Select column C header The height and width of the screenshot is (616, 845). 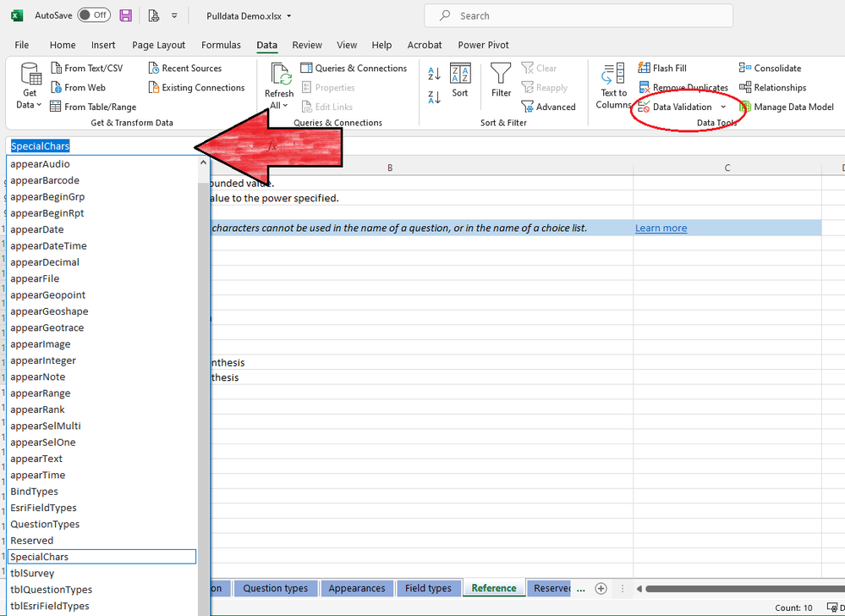727,168
